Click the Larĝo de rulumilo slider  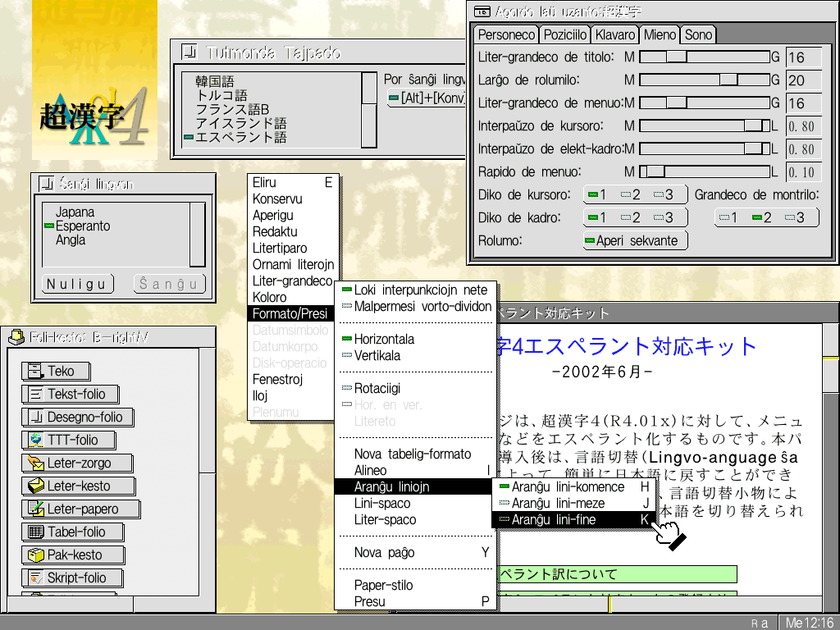point(704,80)
